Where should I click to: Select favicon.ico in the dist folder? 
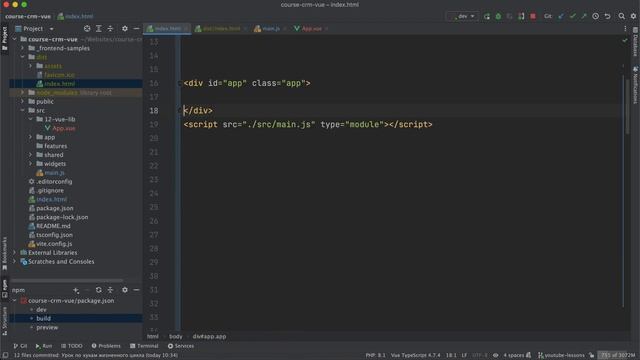point(59,75)
